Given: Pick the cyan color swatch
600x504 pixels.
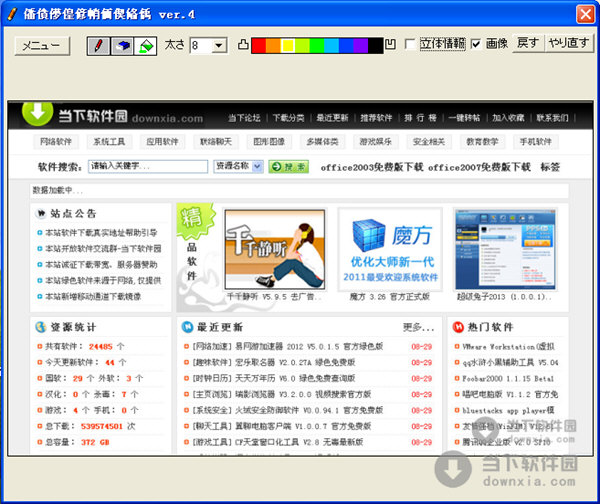Looking at the screenshot, I should (331, 46).
